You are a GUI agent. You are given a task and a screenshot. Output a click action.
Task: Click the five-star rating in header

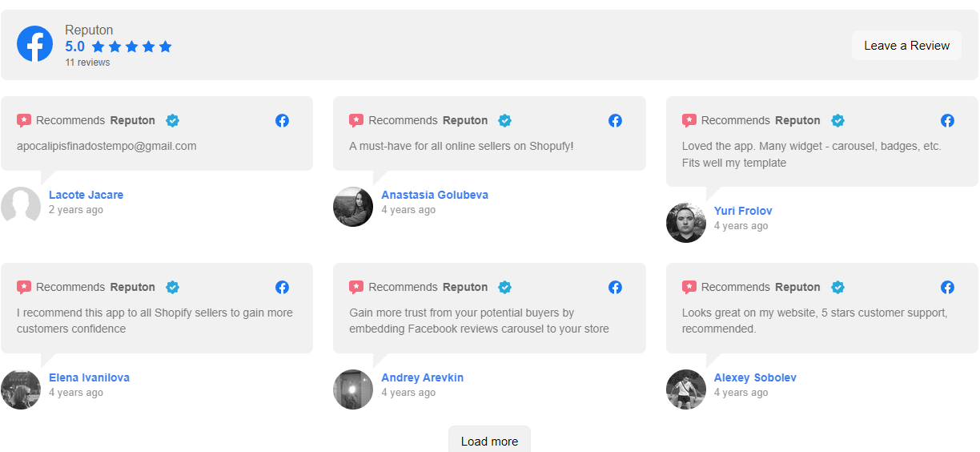(132, 46)
